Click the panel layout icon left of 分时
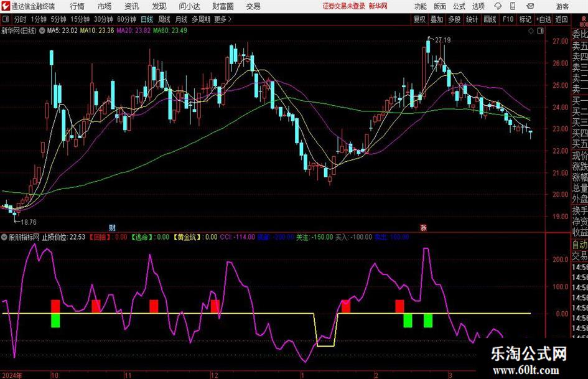This screenshot has width=588, height=379. tap(6, 19)
